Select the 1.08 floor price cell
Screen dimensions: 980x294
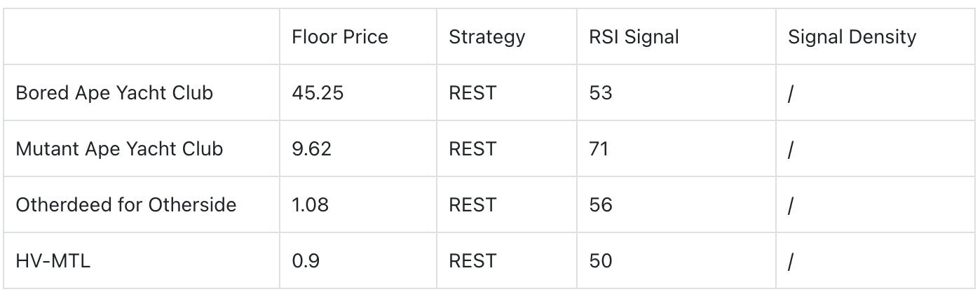[310, 204]
